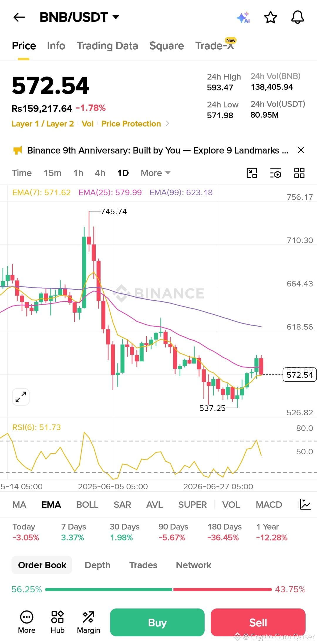Toggle the SAR indicator
Screen dimensions: 317x644
[x=122, y=505]
